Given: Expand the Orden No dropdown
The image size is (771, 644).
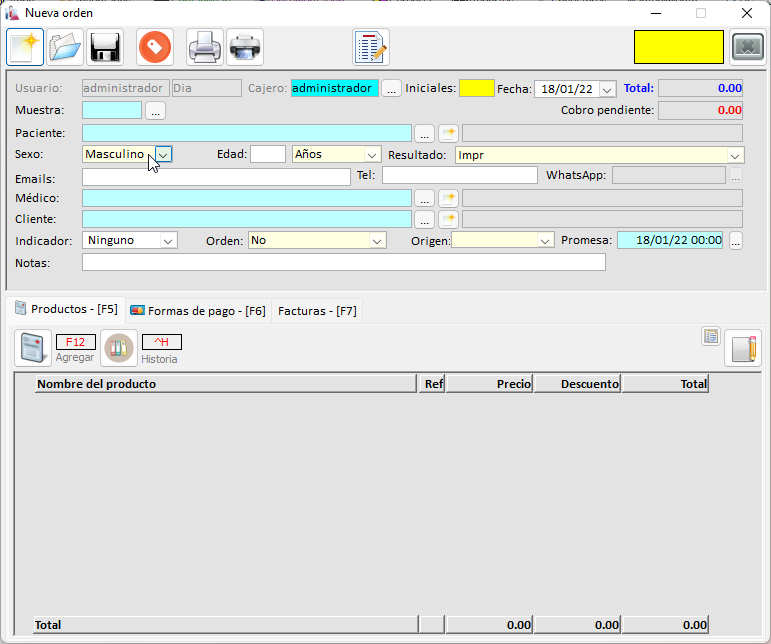Looking at the screenshot, I should click(377, 241).
